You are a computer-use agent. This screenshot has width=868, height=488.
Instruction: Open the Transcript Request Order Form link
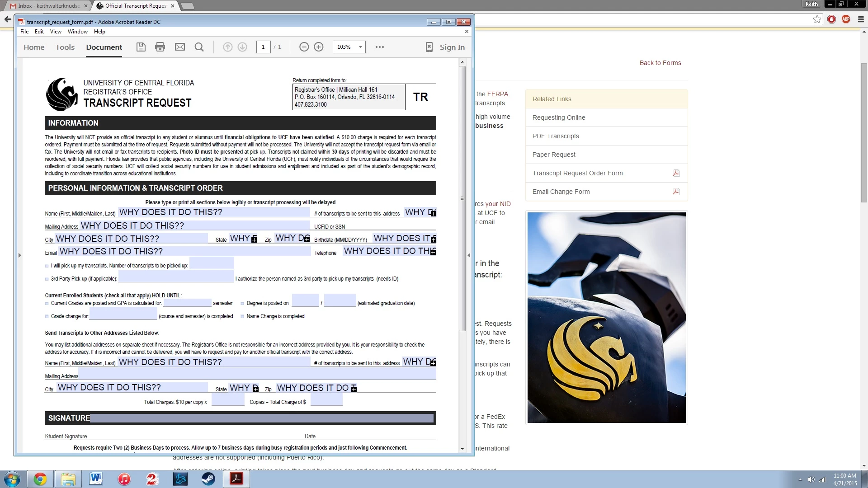tap(577, 173)
